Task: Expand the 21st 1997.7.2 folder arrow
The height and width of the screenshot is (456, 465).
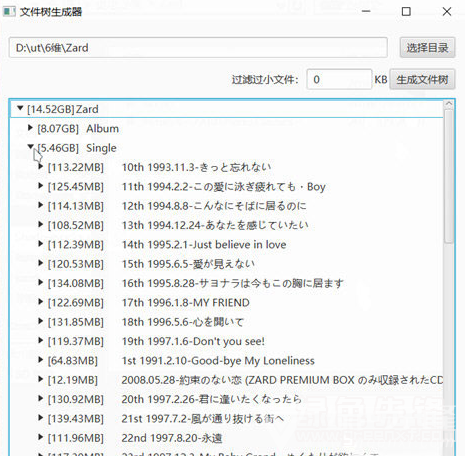Action: pyautogui.click(x=40, y=418)
